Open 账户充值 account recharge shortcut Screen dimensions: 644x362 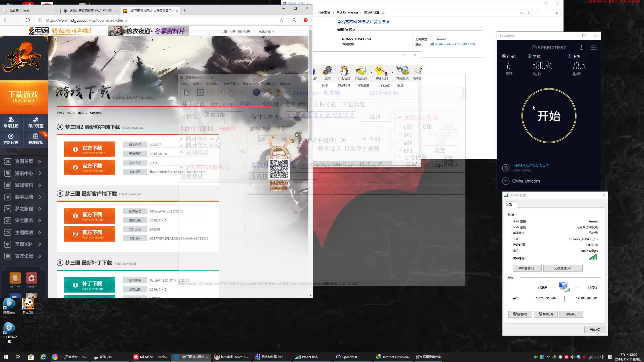click(x=36, y=122)
